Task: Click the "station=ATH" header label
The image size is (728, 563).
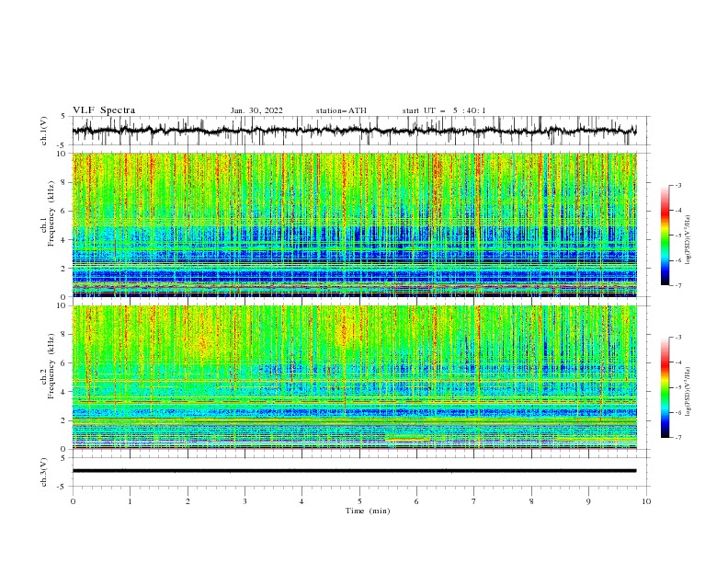Action: [x=341, y=110]
